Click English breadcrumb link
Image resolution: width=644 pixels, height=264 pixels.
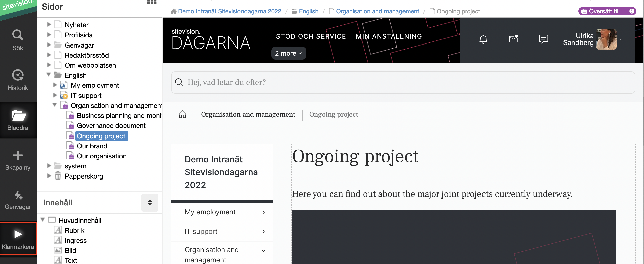coord(309,11)
